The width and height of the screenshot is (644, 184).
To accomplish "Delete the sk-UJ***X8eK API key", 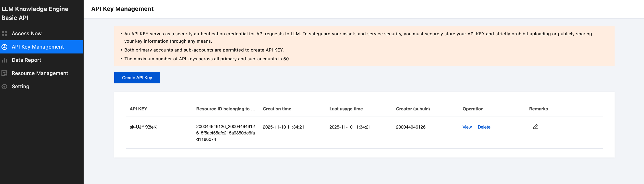I will click(x=484, y=127).
